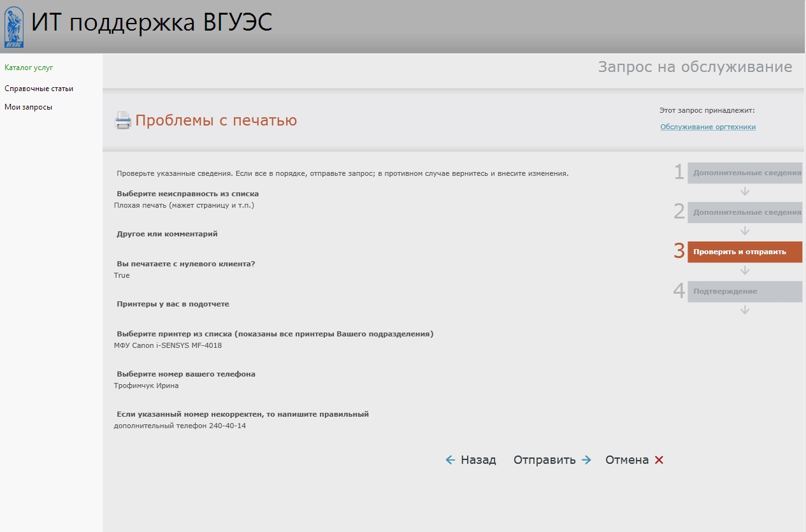This screenshot has height=532, width=806.
Task: Click the down arrow below Подтверждение step
Action: tap(745, 310)
